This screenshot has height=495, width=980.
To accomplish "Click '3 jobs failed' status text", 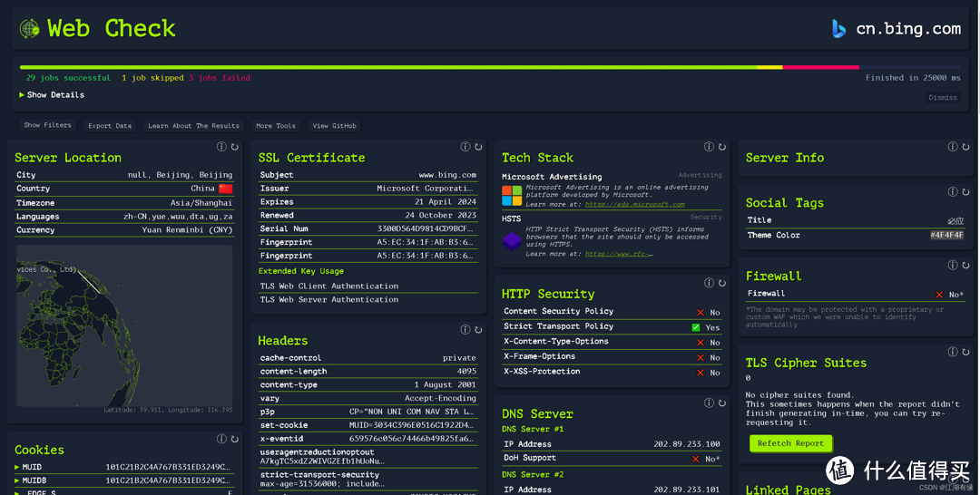I will (x=220, y=78).
